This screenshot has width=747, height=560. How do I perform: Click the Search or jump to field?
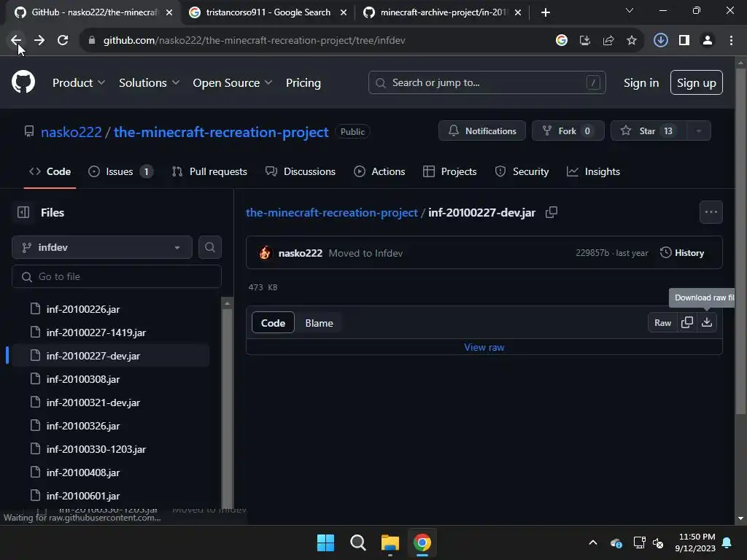coord(487,82)
